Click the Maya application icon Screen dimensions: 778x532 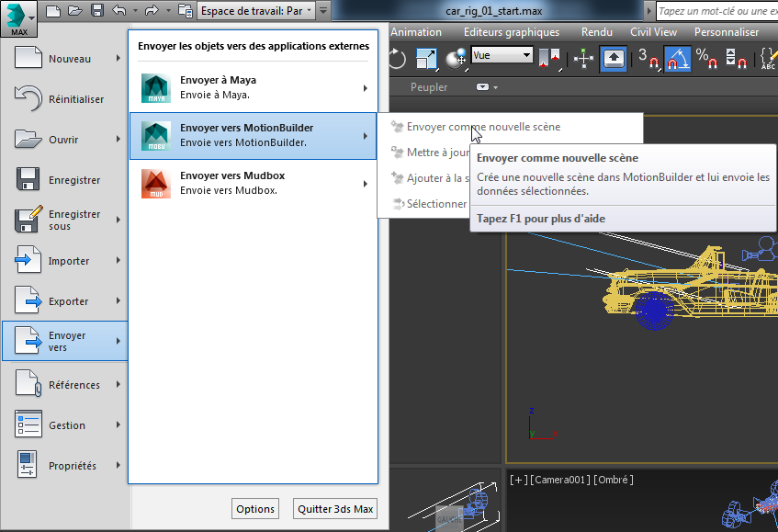(x=156, y=88)
